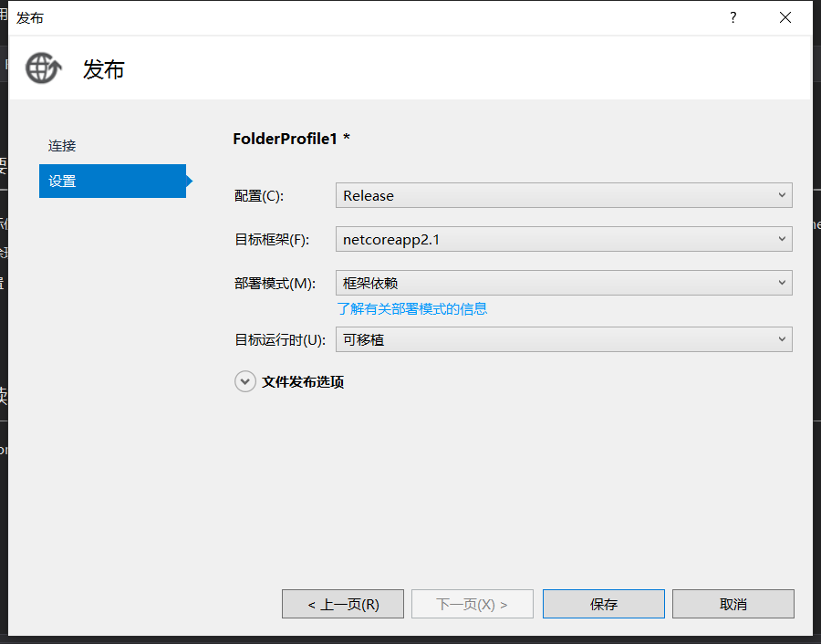The image size is (821, 644).
Task: Open the 配置 dropdown showing Release
Action: [564, 195]
